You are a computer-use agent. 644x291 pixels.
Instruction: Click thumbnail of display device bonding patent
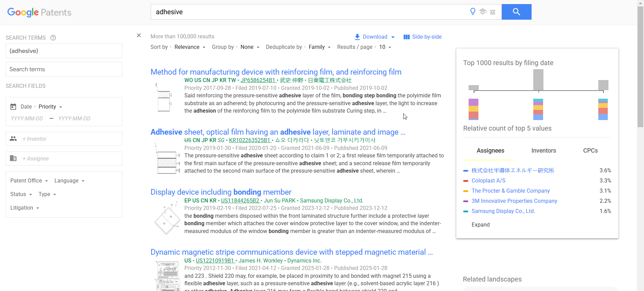(167, 218)
